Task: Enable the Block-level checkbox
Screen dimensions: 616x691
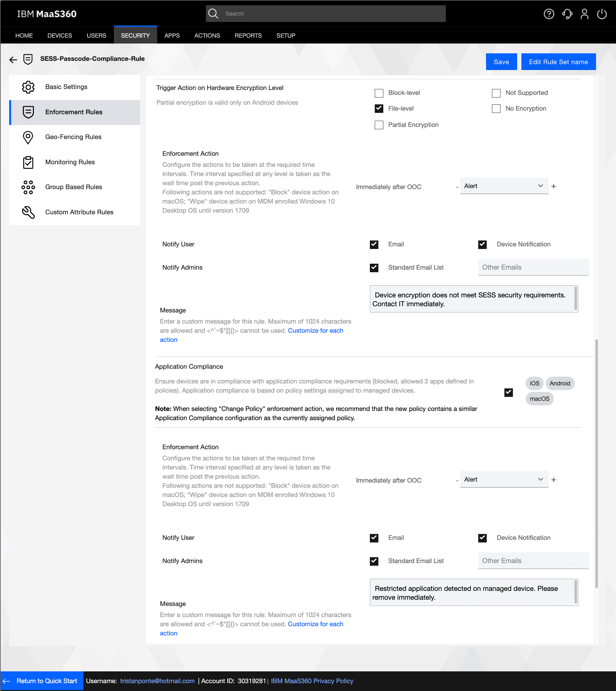Action: point(379,93)
